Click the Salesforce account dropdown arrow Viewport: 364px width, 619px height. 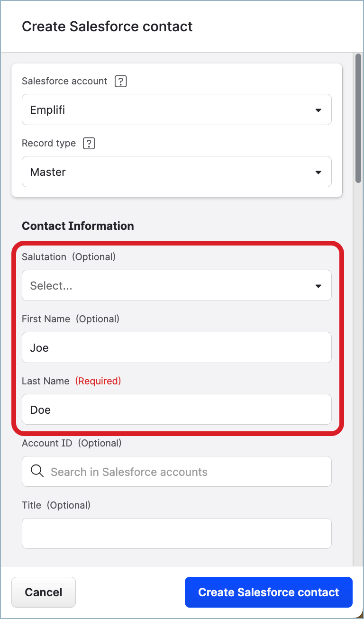tap(318, 110)
